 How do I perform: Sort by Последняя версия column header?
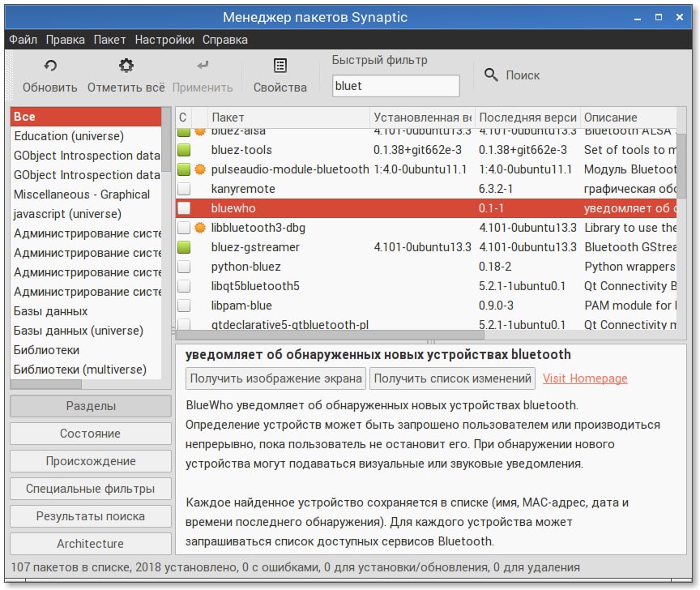point(527,118)
